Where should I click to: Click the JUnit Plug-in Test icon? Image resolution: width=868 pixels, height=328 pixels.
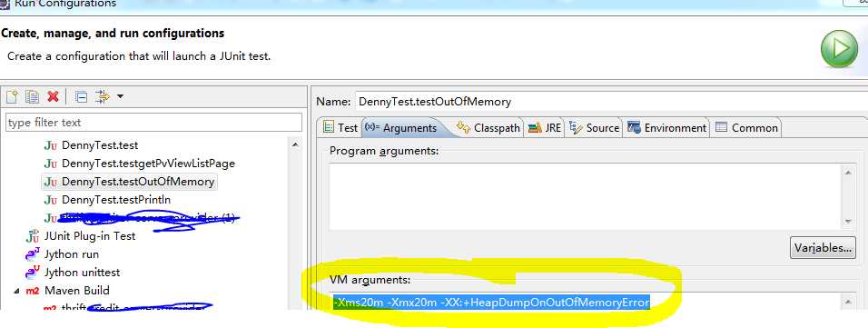[33, 236]
